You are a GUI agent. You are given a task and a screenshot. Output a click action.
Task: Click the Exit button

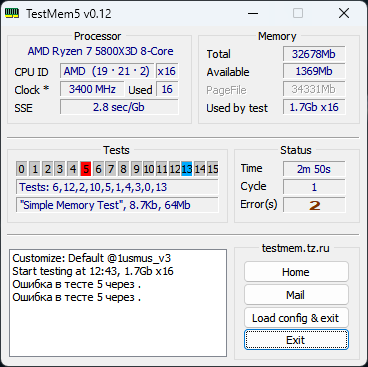(x=296, y=340)
